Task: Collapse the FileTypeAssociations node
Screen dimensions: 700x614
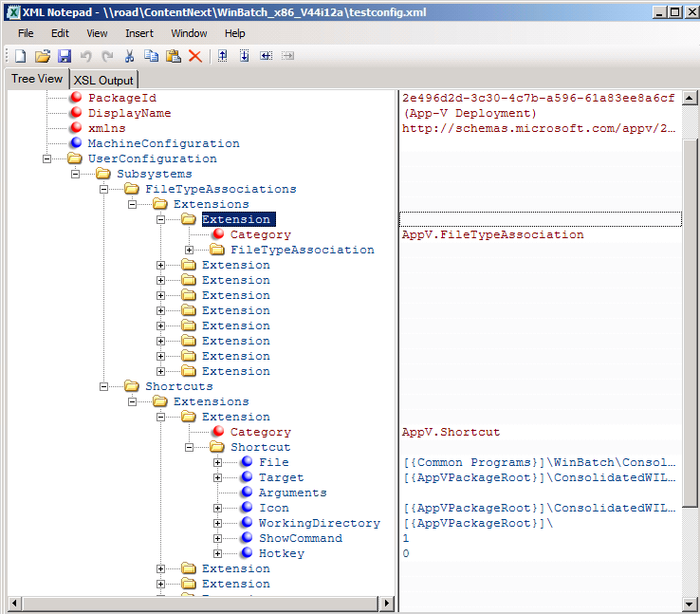Action: (x=104, y=190)
